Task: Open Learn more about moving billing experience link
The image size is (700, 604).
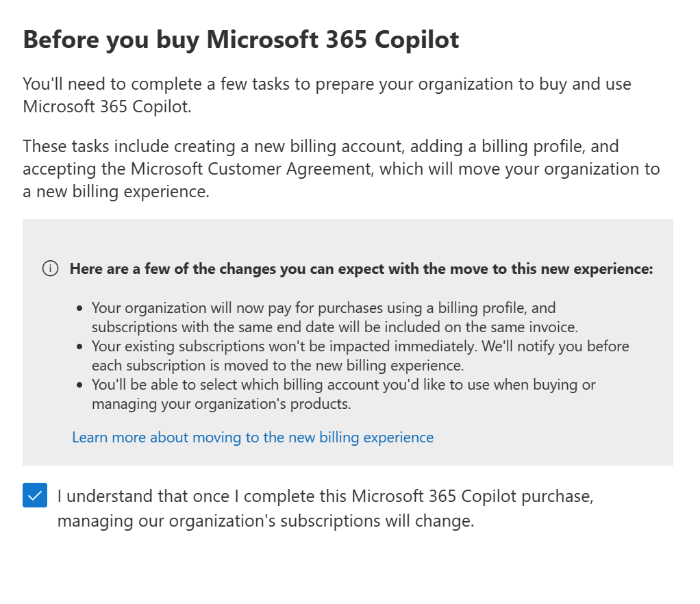Action: (x=253, y=437)
